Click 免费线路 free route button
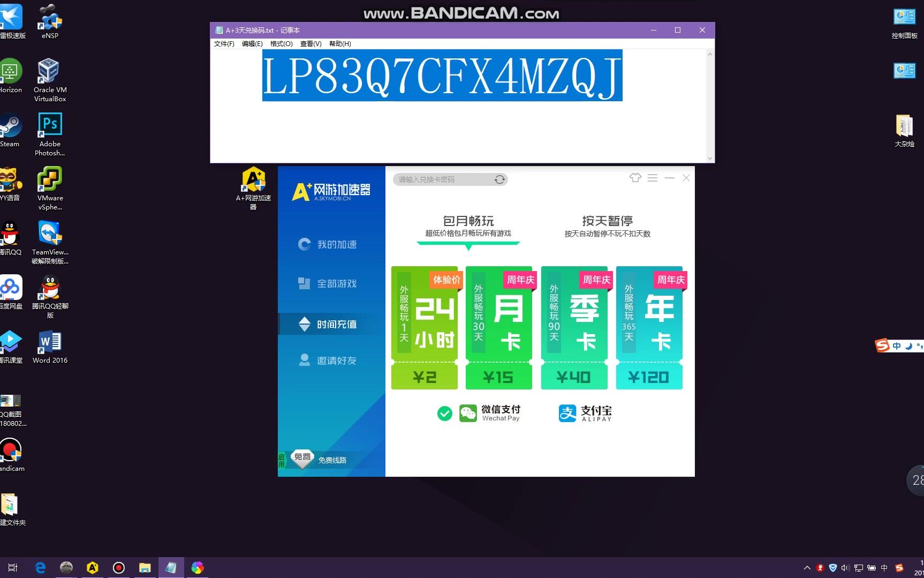 coord(320,460)
